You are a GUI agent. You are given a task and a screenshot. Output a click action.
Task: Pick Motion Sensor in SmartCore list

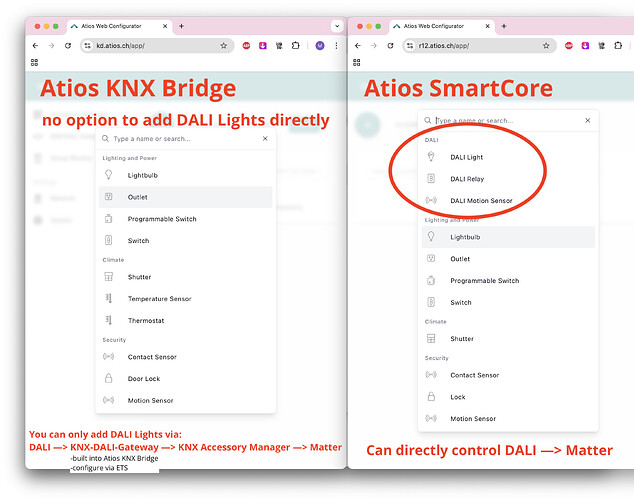tap(508, 419)
